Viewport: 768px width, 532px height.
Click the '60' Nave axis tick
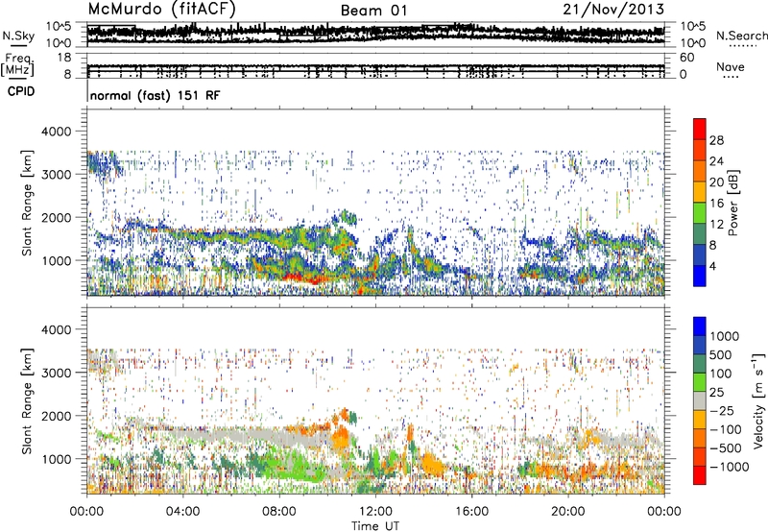point(687,58)
